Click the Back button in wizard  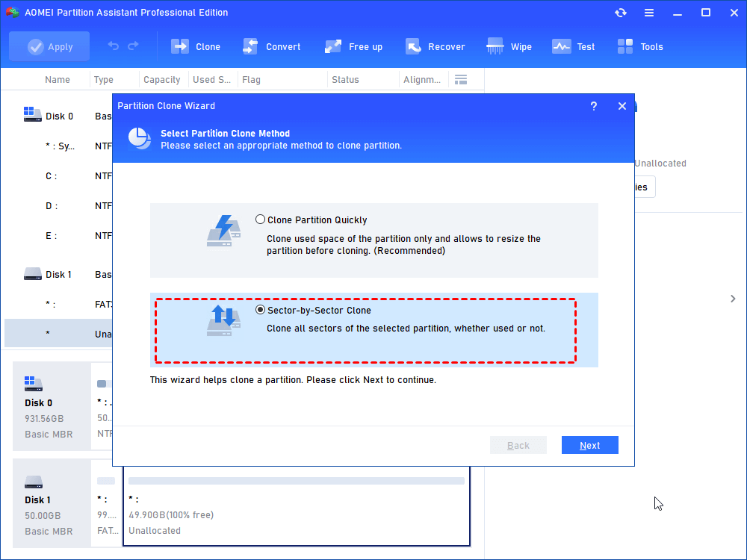point(518,445)
